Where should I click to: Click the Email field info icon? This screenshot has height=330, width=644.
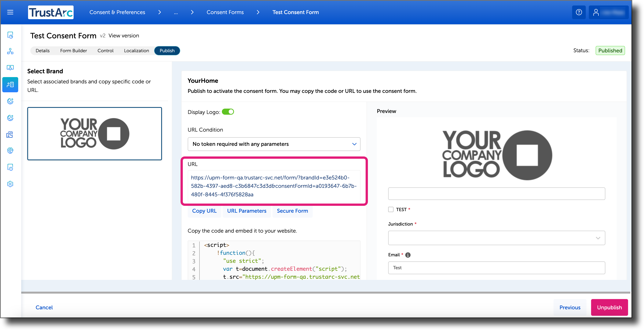[x=408, y=255]
